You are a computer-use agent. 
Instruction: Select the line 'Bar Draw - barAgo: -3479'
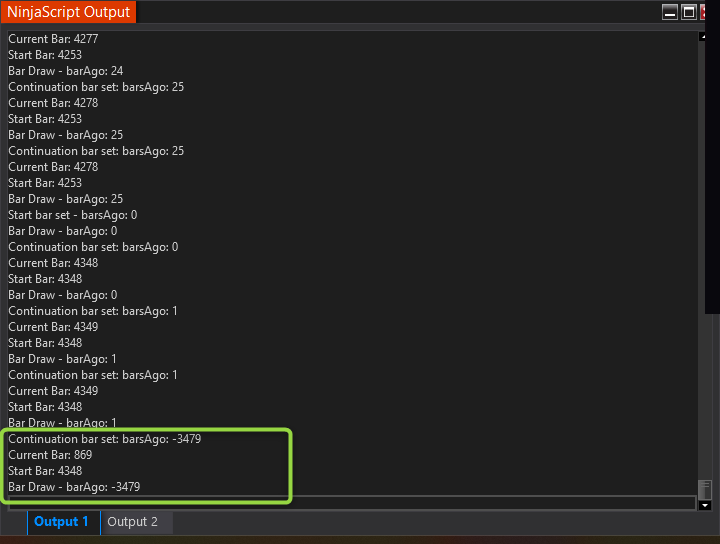(x=74, y=487)
